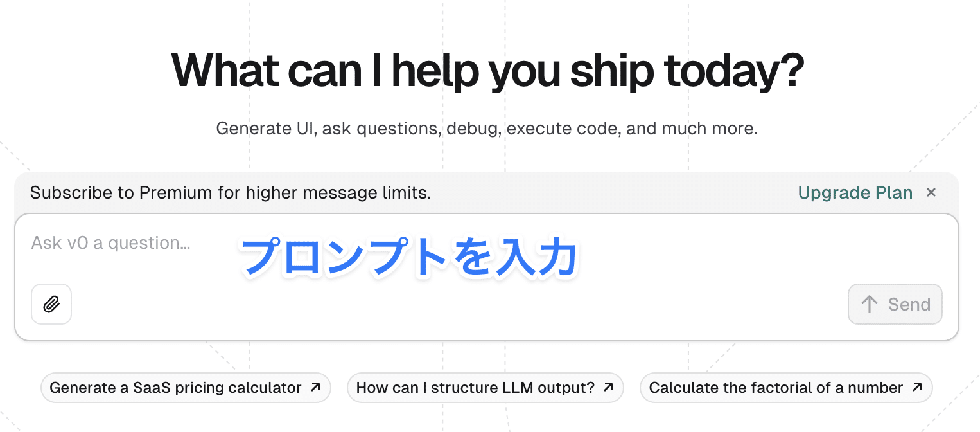
Task: Dismiss the Subscribe to Premium banner
Action: pos(931,192)
